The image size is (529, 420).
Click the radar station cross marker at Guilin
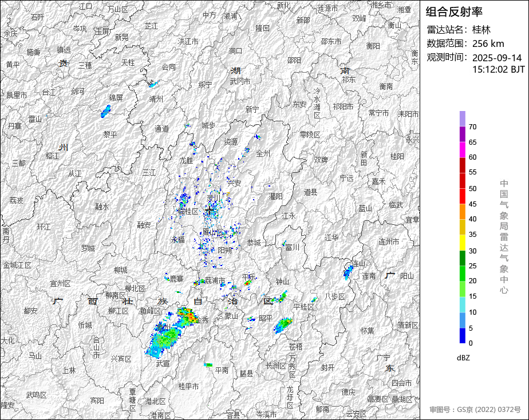click(x=209, y=211)
